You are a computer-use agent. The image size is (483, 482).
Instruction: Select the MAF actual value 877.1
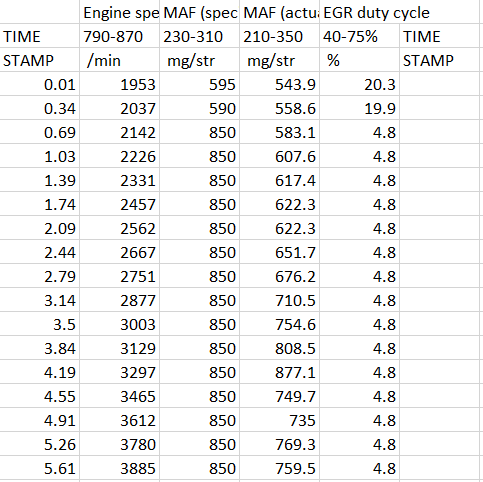(x=280, y=372)
